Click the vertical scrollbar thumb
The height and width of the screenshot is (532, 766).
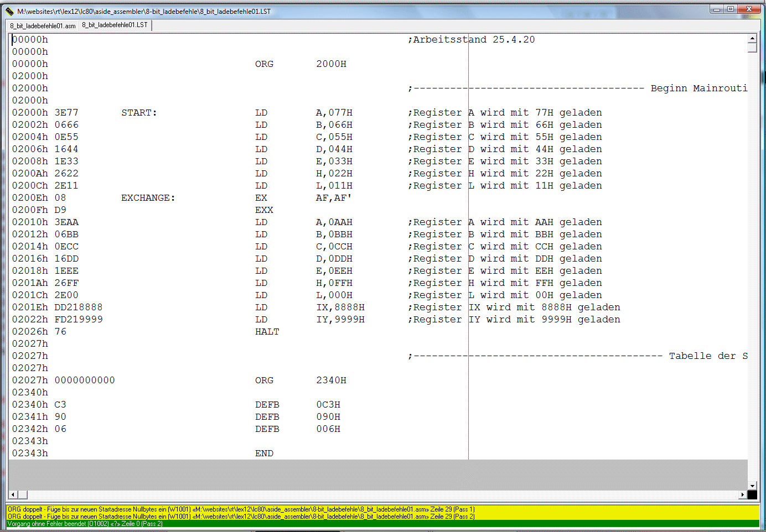(752, 48)
